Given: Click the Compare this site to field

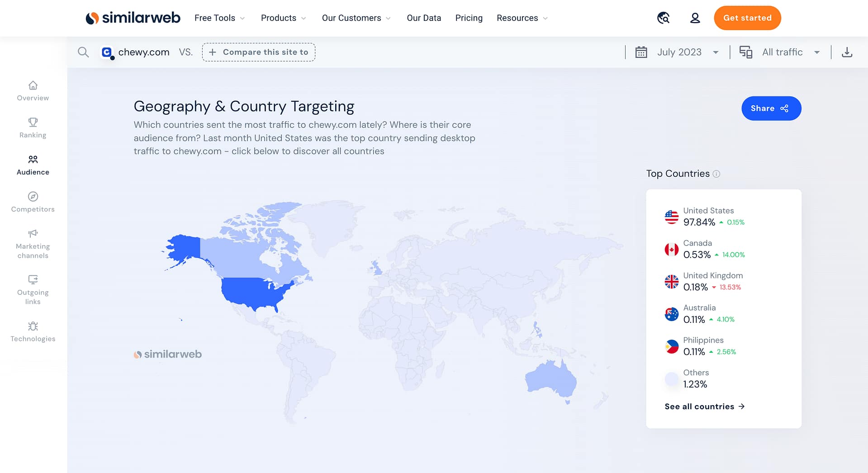Looking at the screenshot, I should (258, 52).
